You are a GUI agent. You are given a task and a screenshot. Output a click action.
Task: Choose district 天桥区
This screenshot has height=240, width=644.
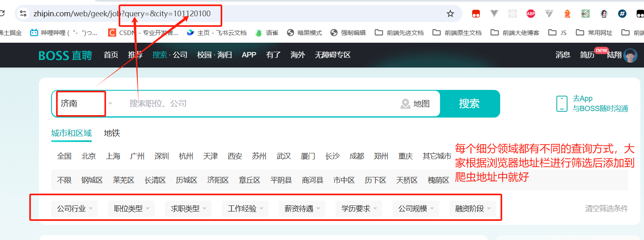point(407,180)
